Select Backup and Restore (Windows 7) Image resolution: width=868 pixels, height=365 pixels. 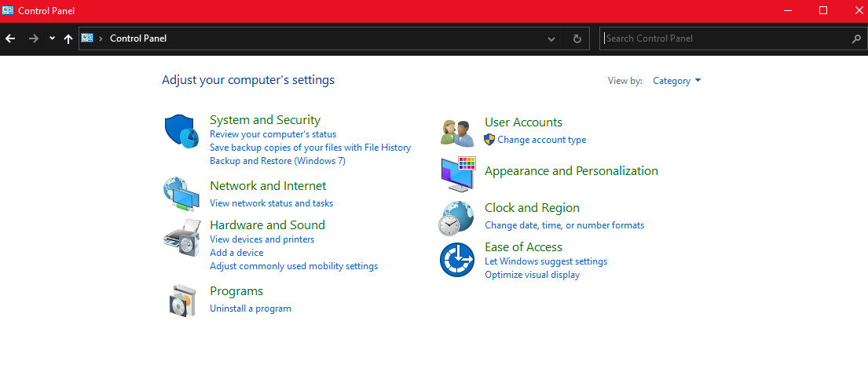(277, 161)
